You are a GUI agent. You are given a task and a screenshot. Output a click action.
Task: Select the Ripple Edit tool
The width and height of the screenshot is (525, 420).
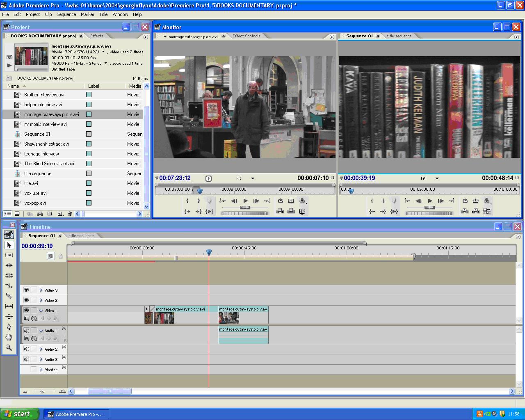coord(9,265)
